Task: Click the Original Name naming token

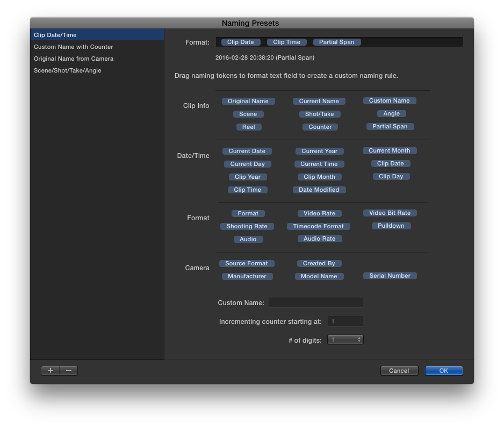Action: point(248,101)
